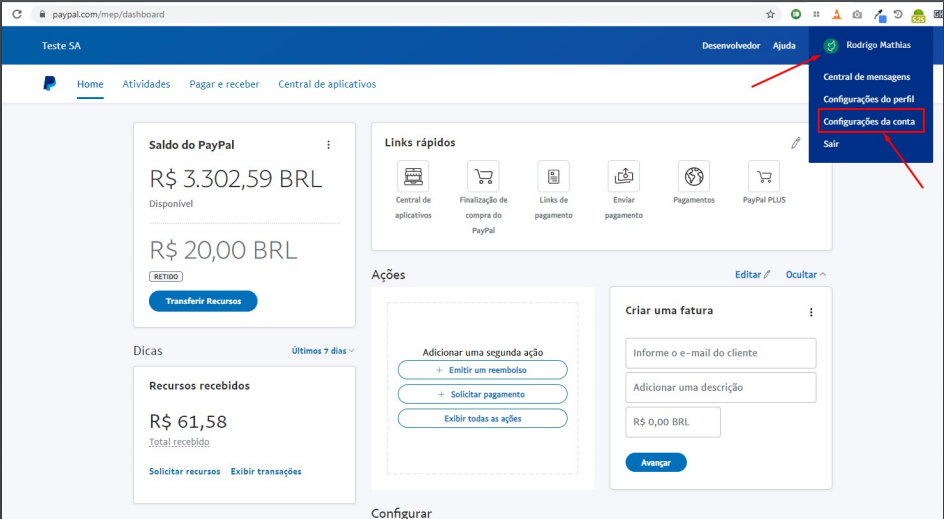Expand the Últimos 7 dias dropdown
Viewport: 944px width, 519px height.
(x=323, y=350)
